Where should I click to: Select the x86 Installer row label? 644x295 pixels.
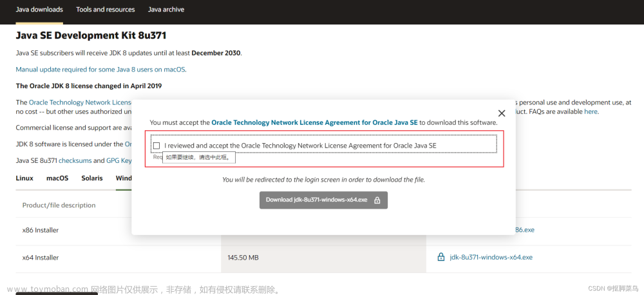pyautogui.click(x=40, y=230)
